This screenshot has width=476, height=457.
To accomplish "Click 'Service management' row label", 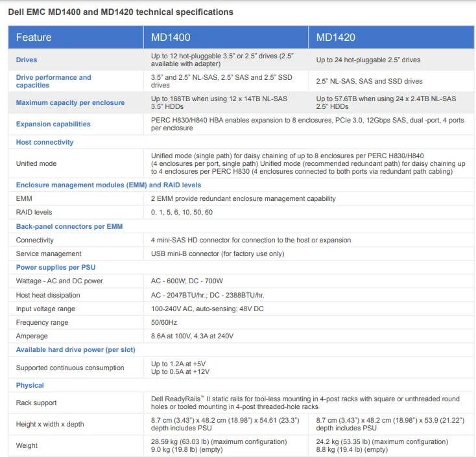I will [x=49, y=253].
